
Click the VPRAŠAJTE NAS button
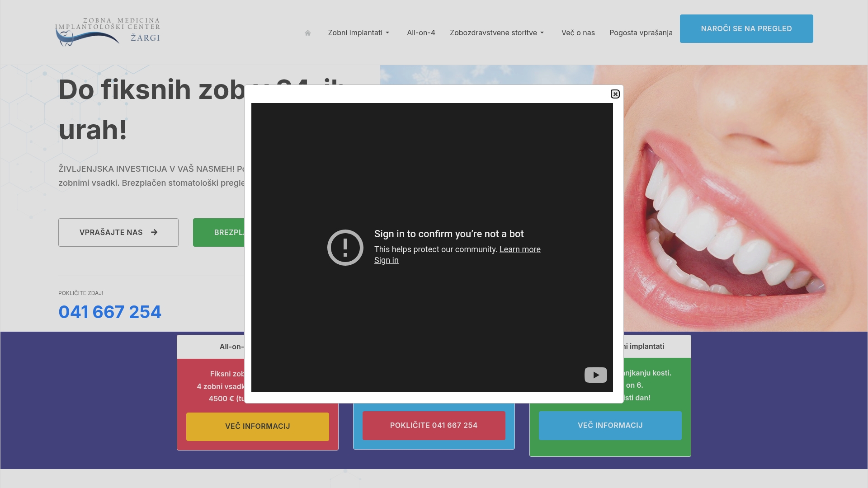click(x=118, y=232)
